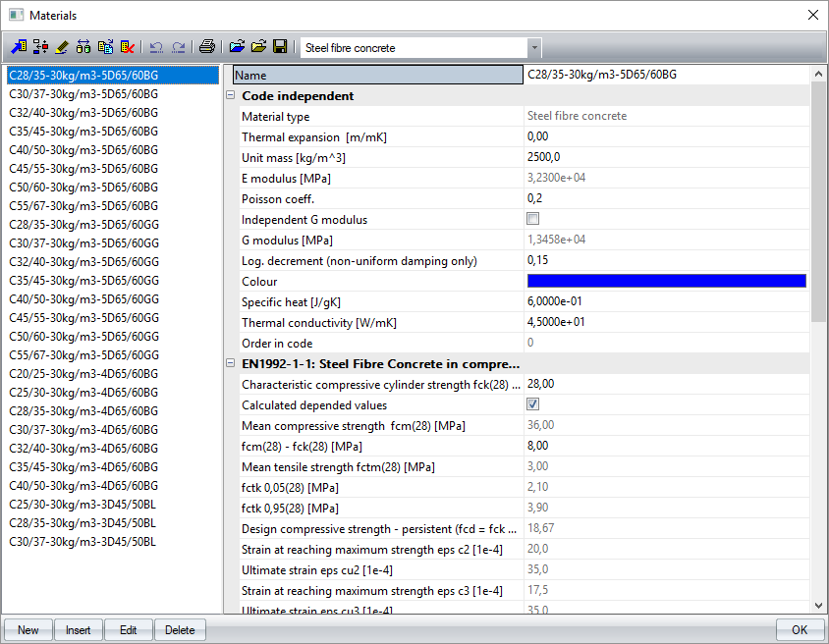Collapse the Code independent section
This screenshot has height=644, width=829.
230,95
